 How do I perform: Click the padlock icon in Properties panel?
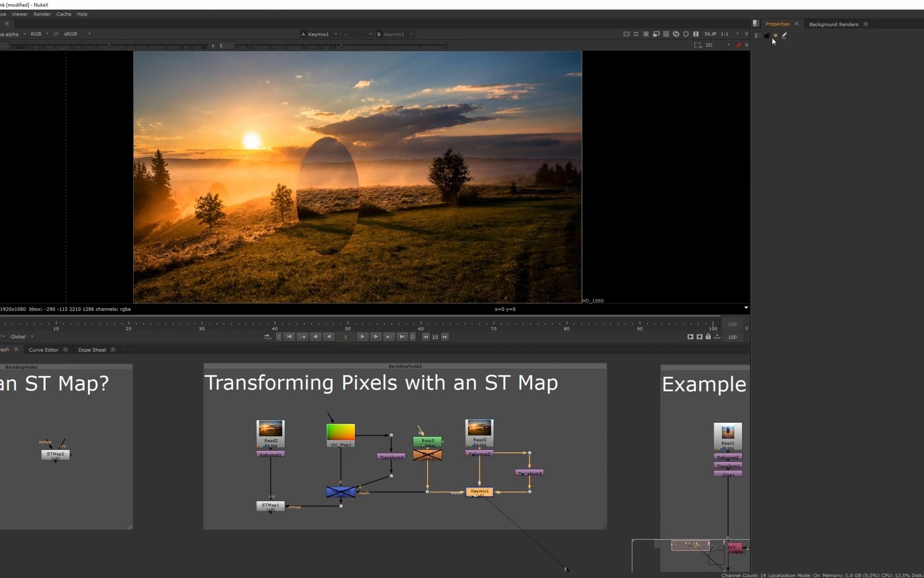[767, 35]
